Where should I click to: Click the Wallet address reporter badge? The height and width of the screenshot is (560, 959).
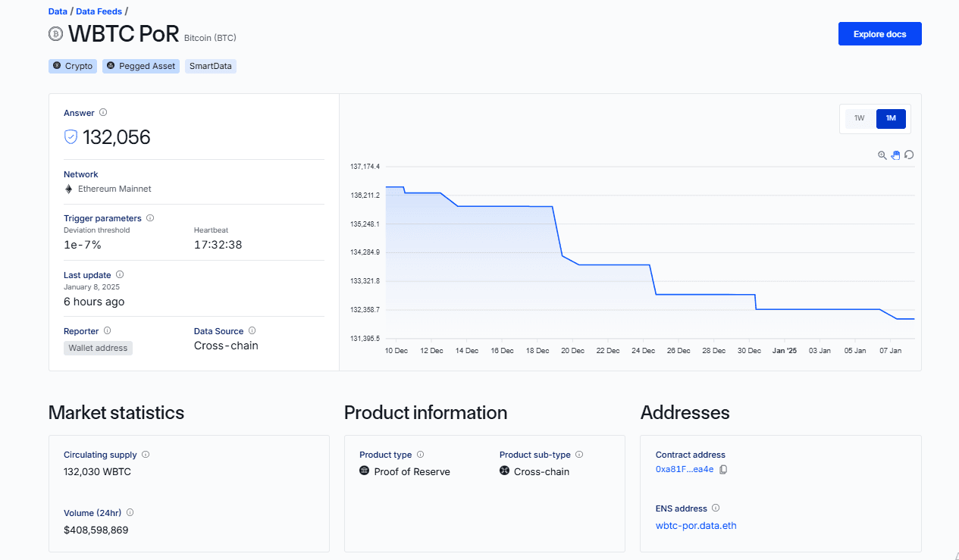(x=98, y=348)
